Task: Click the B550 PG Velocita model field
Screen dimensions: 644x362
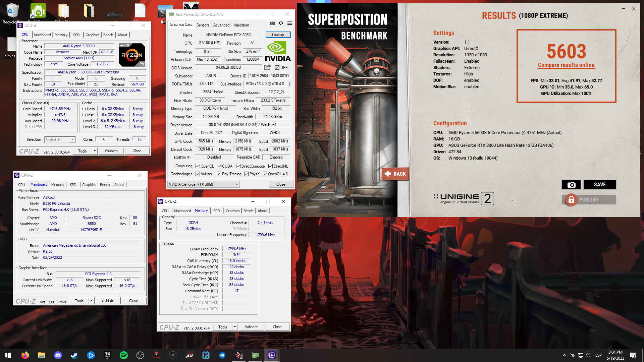Action: coord(73,204)
